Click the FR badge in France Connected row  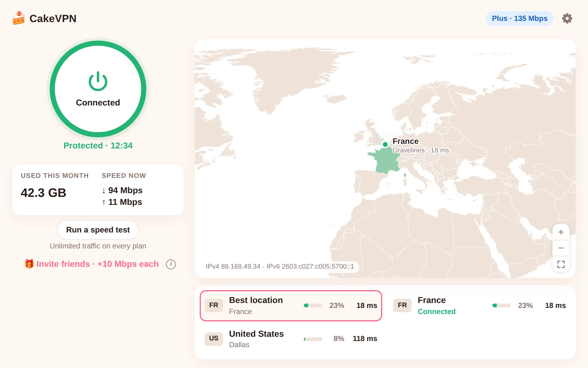[x=402, y=305]
